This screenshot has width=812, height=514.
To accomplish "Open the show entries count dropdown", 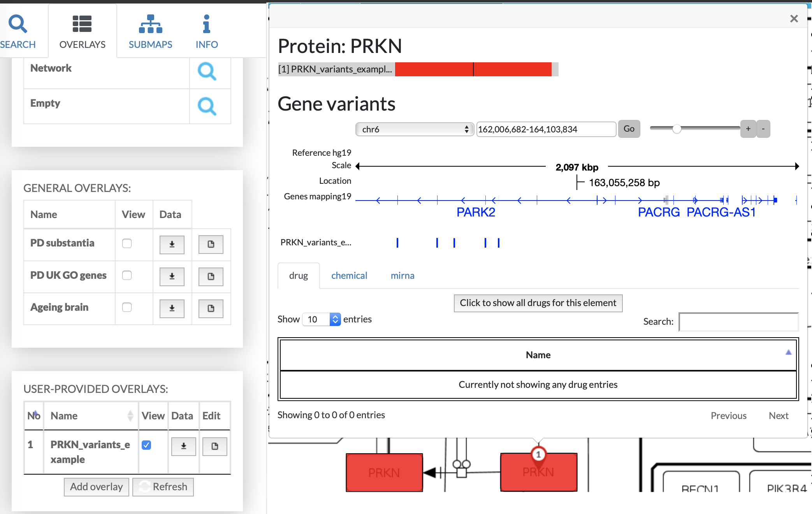I will [x=321, y=319].
